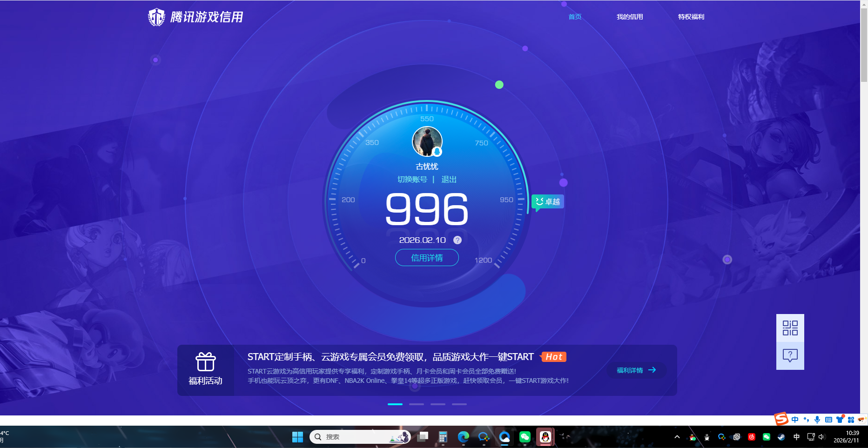Launch Microsoft Edge from the taskbar
This screenshot has width=868, height=448.
(463, 437)
